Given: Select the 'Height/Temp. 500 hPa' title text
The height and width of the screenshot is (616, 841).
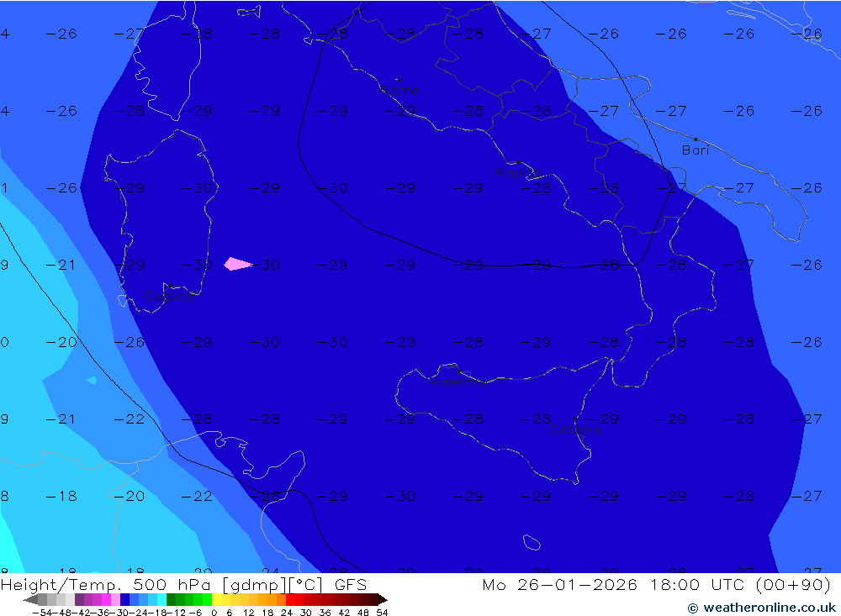Looking at the screenshot, I should [106, 584].
